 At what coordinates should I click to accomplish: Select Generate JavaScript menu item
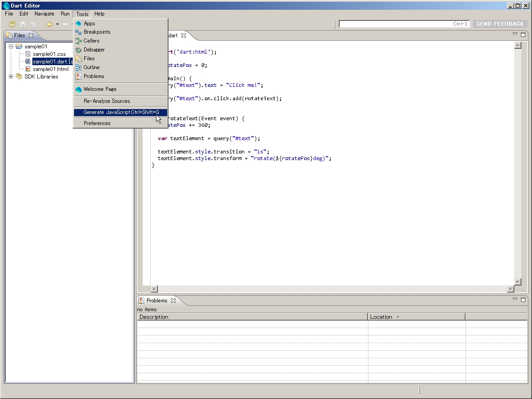point(121,112)
